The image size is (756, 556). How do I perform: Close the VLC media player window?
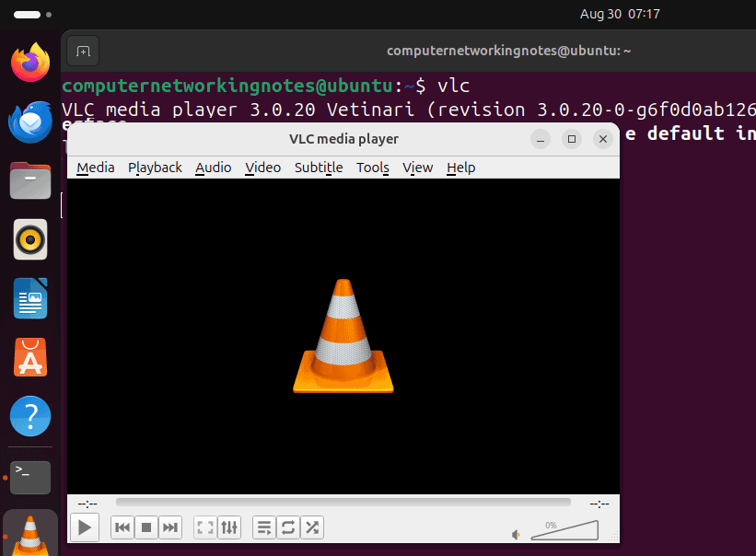tap(603, 139)
